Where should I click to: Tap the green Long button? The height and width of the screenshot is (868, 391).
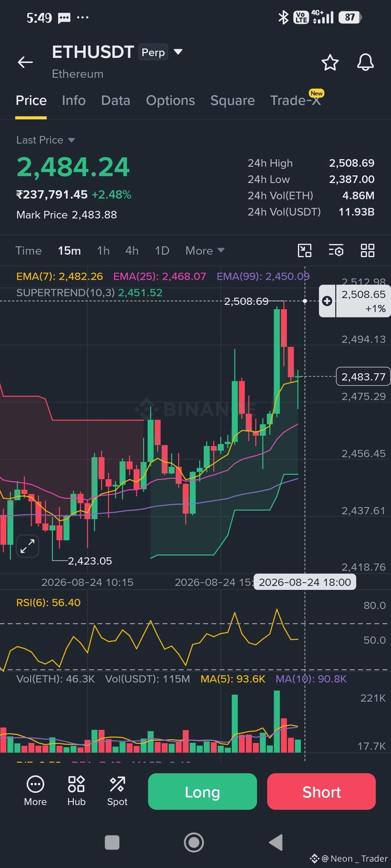pos(202,791)
